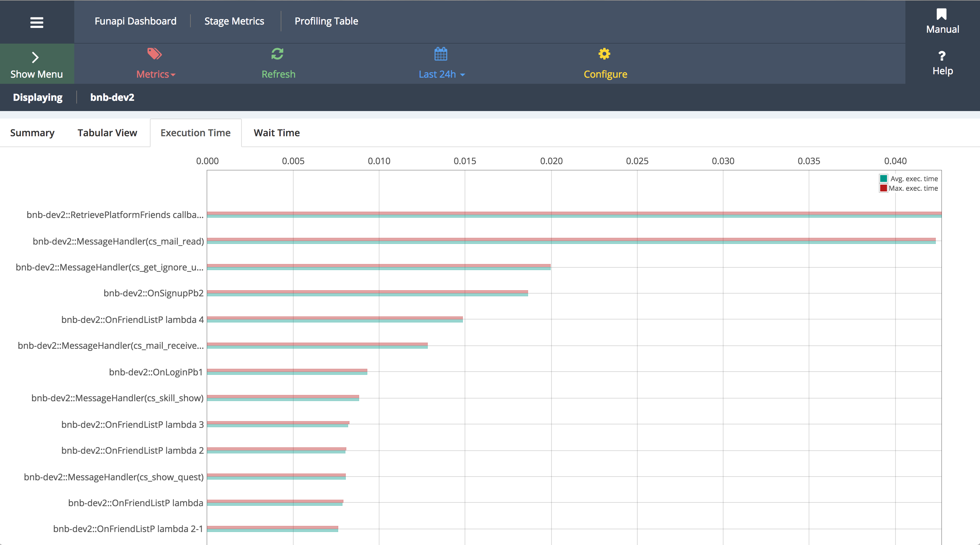This screenshot has height=545, width=980.
Task: Click label bnb-dev2::MessageHandler(cs_mail_read)
Action: tap(118, 241)
